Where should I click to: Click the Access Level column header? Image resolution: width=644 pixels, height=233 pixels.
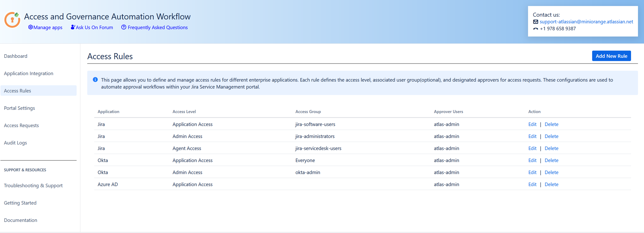pos(184,112)
